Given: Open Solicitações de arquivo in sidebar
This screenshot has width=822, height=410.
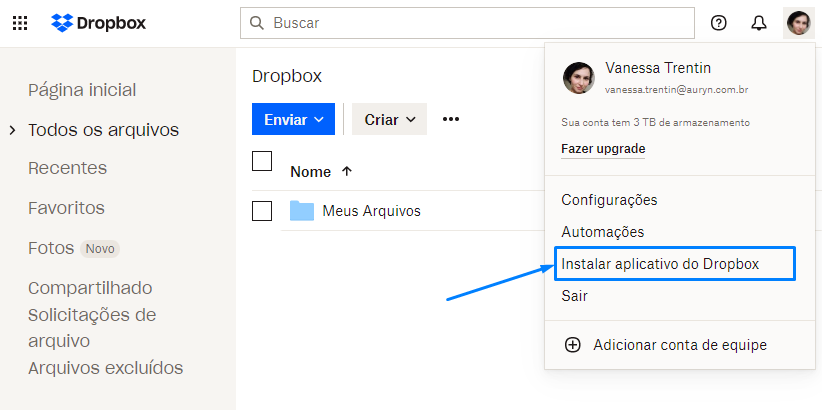Looking at the screenshot, I should click(x=92, y=328).
